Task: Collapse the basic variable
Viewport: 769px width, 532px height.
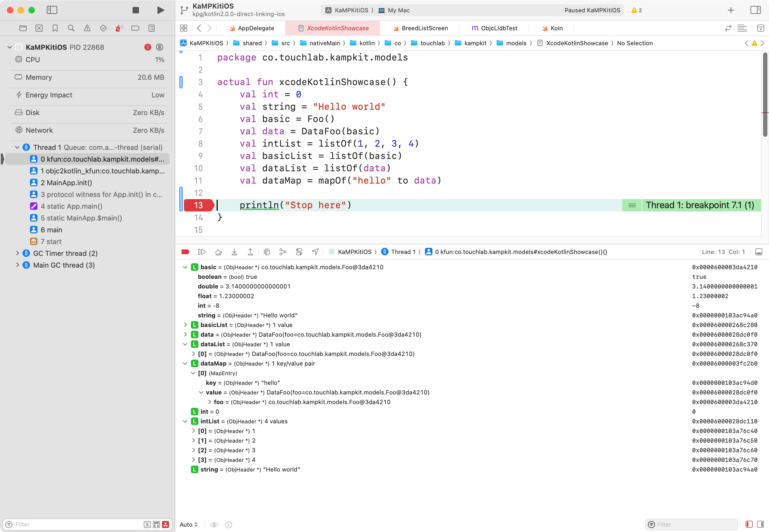Action: pos(185,267)
